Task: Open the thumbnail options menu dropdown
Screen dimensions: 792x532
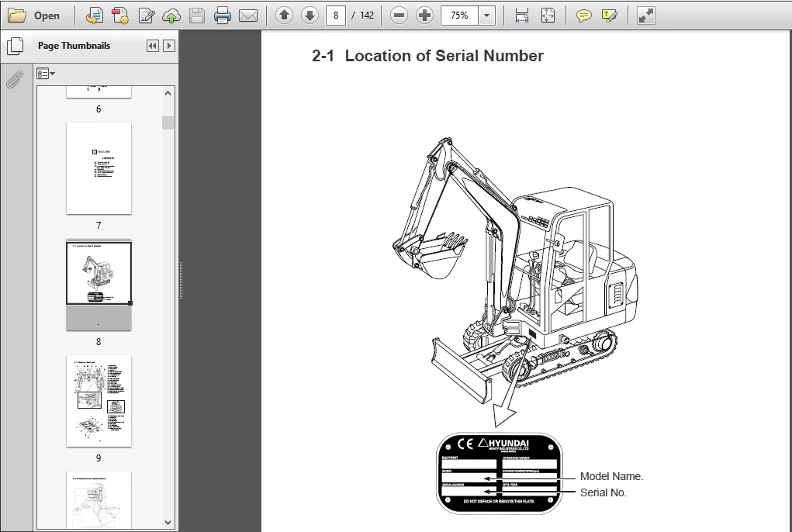Action: 46,74
